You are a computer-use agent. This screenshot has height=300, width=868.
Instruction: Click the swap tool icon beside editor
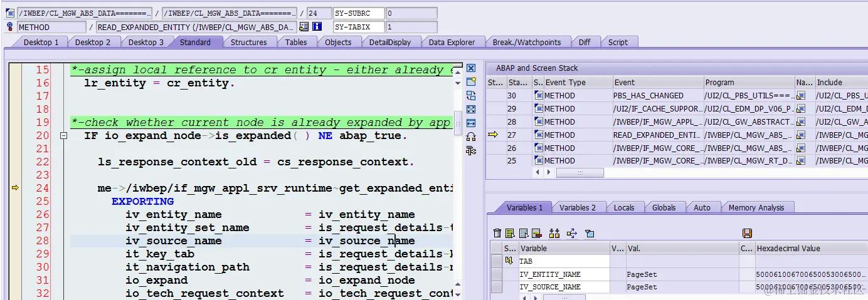[471, 96]
